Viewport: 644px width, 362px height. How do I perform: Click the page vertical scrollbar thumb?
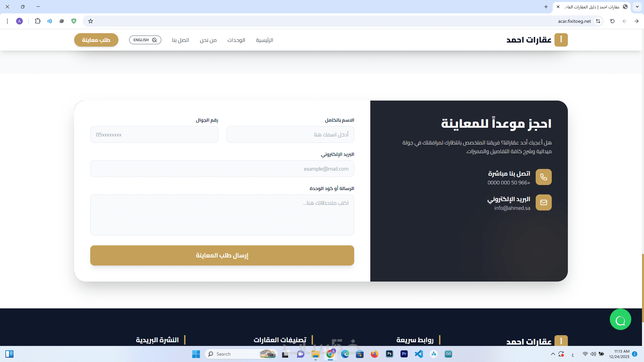(642, 288)
